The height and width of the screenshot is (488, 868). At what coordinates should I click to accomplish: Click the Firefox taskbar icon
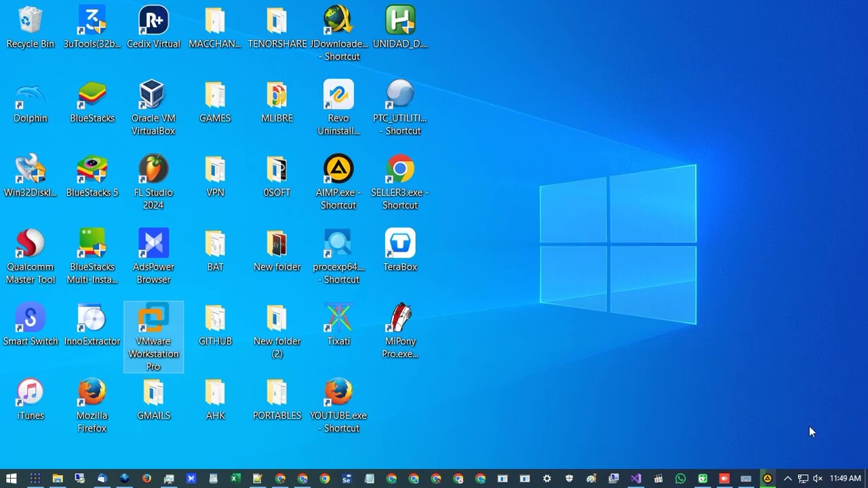pyautogui.click(x=146, y=479)
